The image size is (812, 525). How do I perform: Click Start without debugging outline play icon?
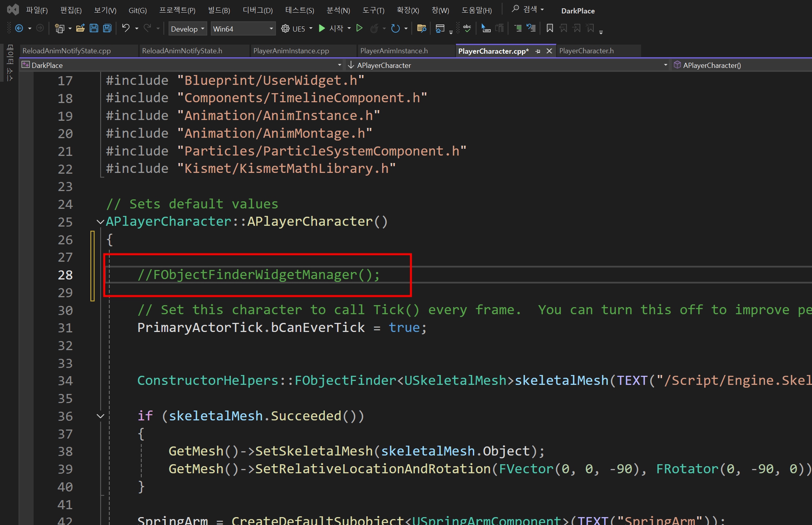click(359, 28)
